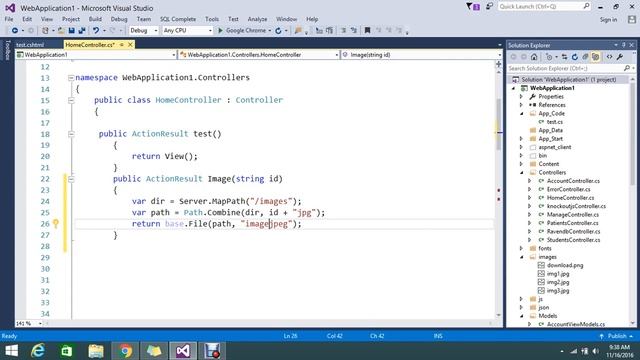Click the Save All toolbar icon
The image size is (640, 360).
point(82,31)
